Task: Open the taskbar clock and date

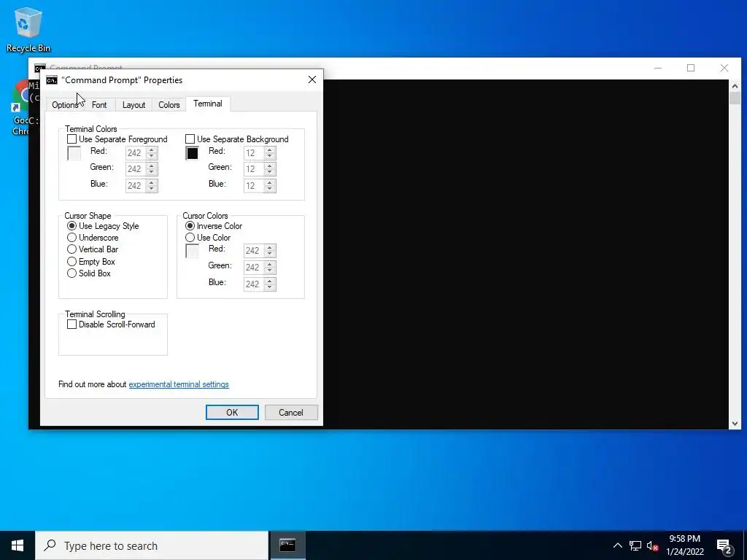Action: click(x=685, y=545)
